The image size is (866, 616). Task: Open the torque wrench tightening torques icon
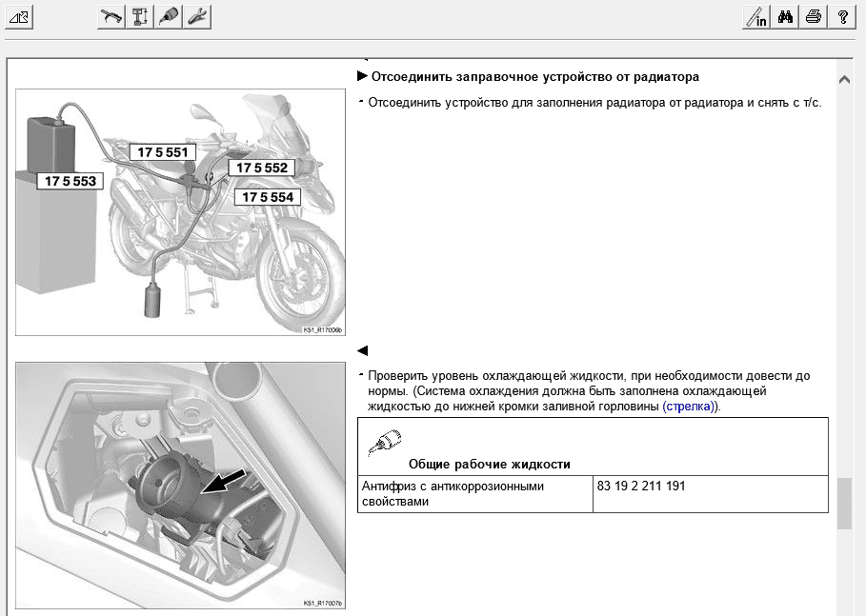111,16
